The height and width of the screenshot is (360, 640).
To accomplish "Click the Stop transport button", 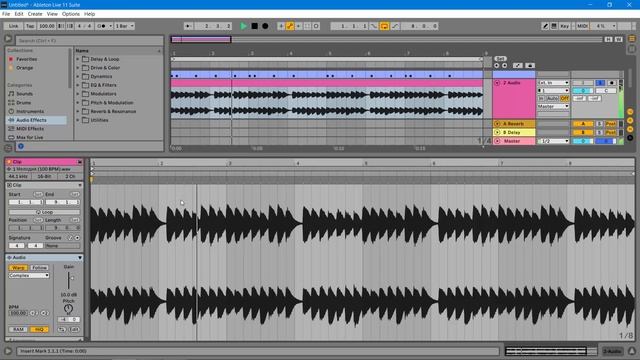I will coord(254,26).
